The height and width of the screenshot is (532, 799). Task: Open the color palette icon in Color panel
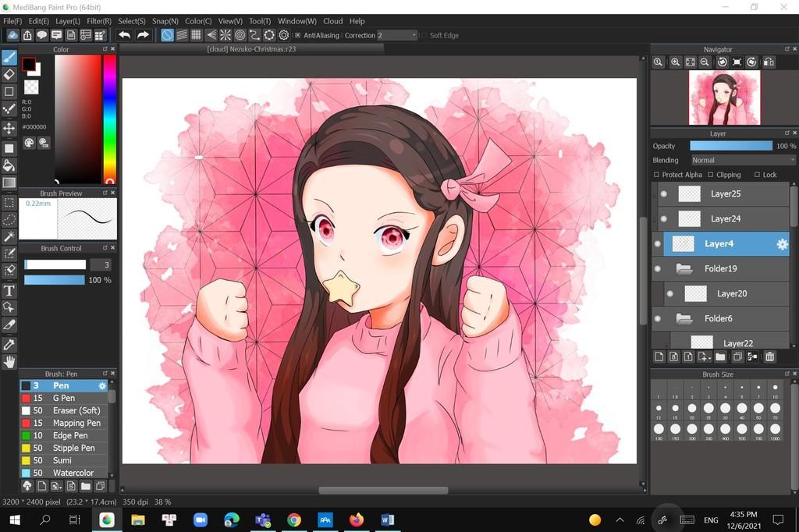[29, 143]
